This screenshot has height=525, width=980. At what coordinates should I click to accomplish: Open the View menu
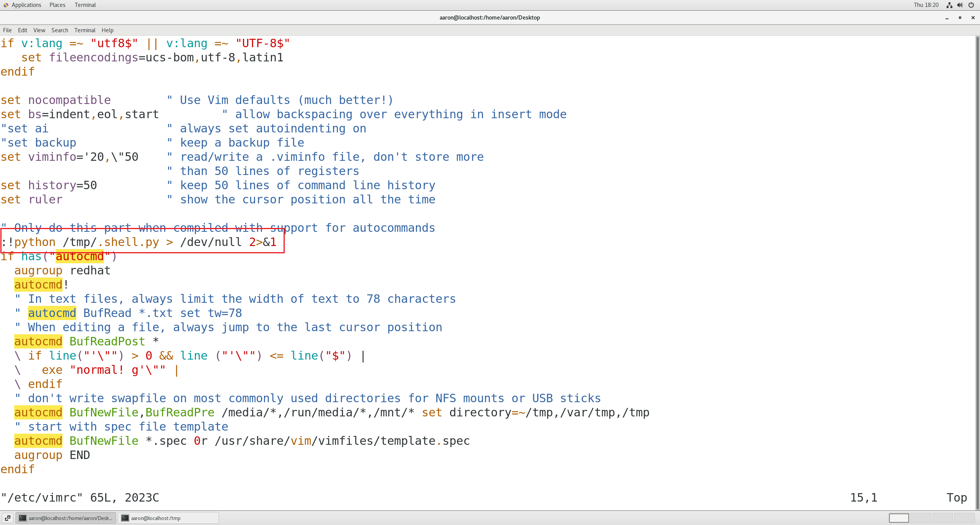pos(39,30)
